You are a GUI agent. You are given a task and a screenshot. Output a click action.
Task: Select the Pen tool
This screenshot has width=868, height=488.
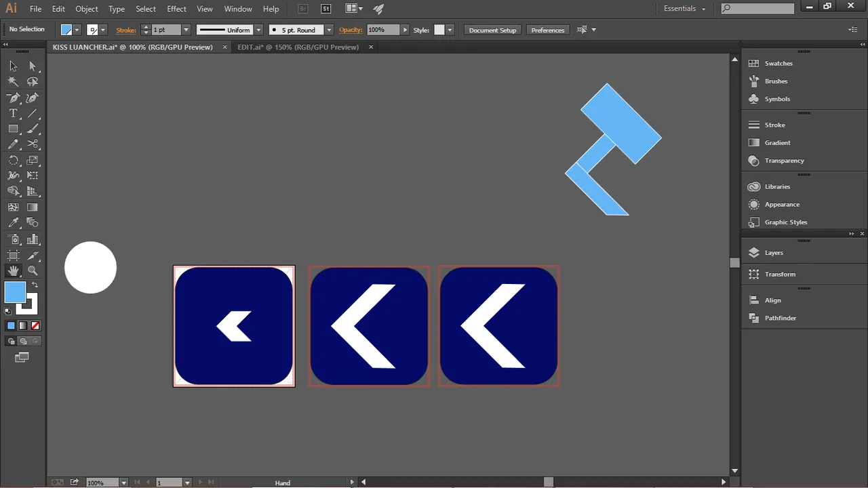(13, 98)
